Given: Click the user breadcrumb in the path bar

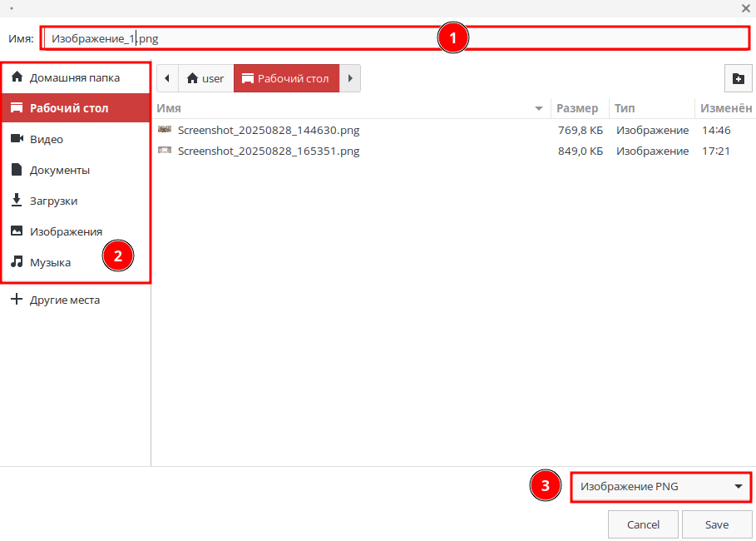Looking at the screenshot, I should click(x=206, y=78).
